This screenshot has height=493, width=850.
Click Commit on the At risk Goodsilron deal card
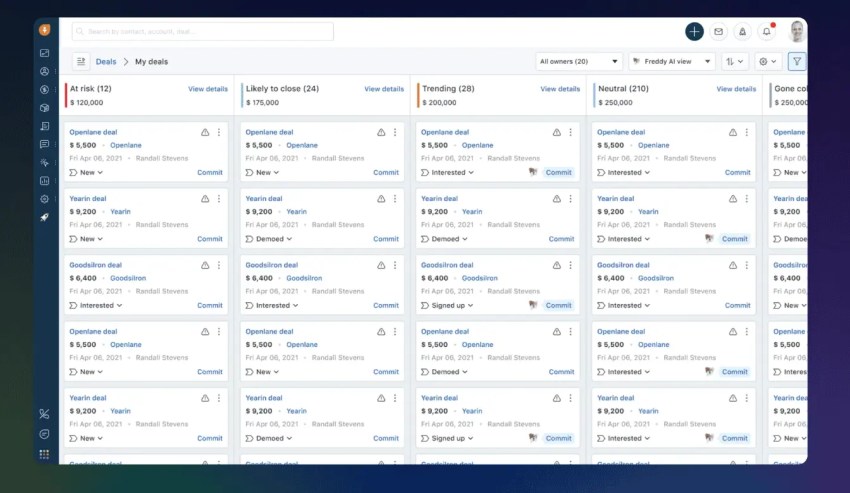[210, 305]
